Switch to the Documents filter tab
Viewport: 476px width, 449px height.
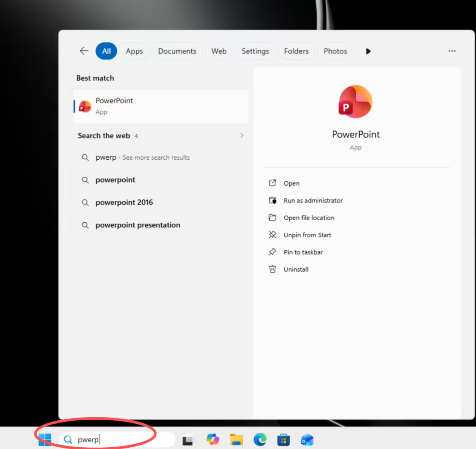point(177,51)
